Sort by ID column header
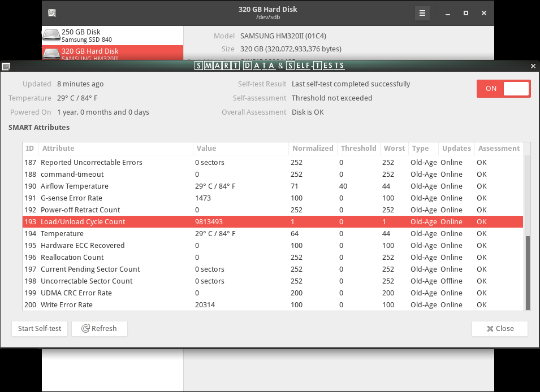The height and width of the screenshot is (392, 540). pyautogui.click(x=31, y=149)
